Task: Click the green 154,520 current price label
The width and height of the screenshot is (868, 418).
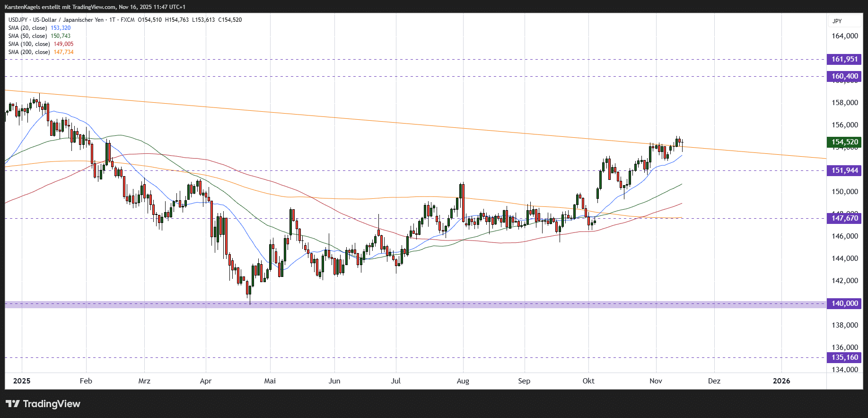Action: [x=844, y=142]
